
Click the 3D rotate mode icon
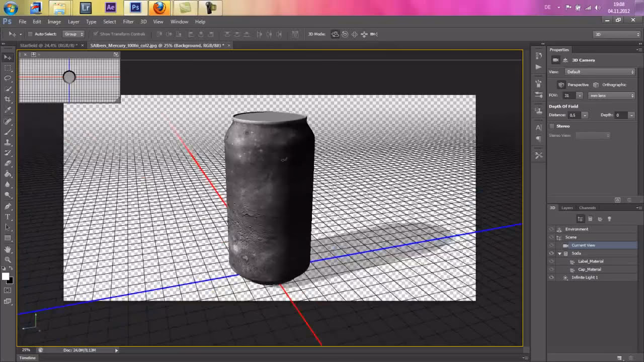[335, 34]
